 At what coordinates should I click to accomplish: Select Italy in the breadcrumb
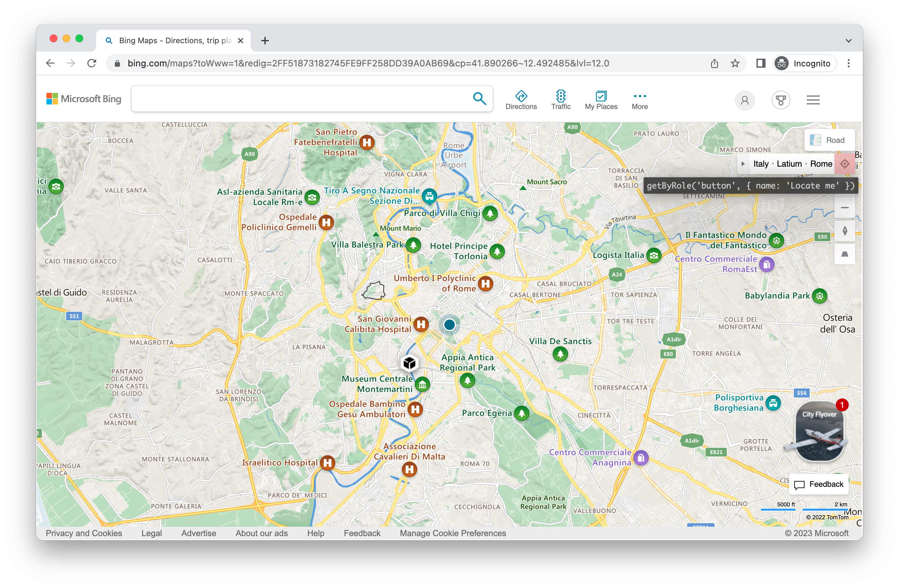(x=761, y=164)
